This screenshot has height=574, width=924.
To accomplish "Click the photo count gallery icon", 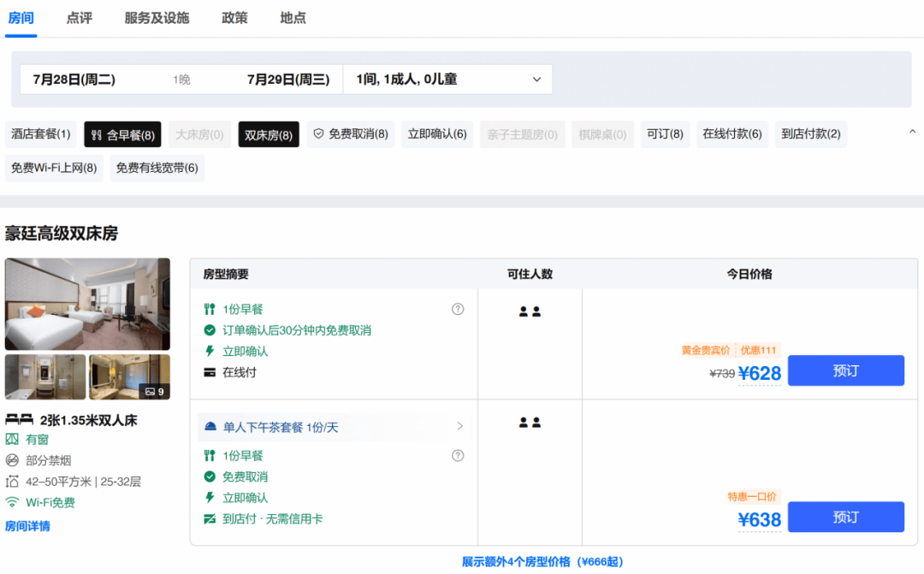I will point(151,392).
